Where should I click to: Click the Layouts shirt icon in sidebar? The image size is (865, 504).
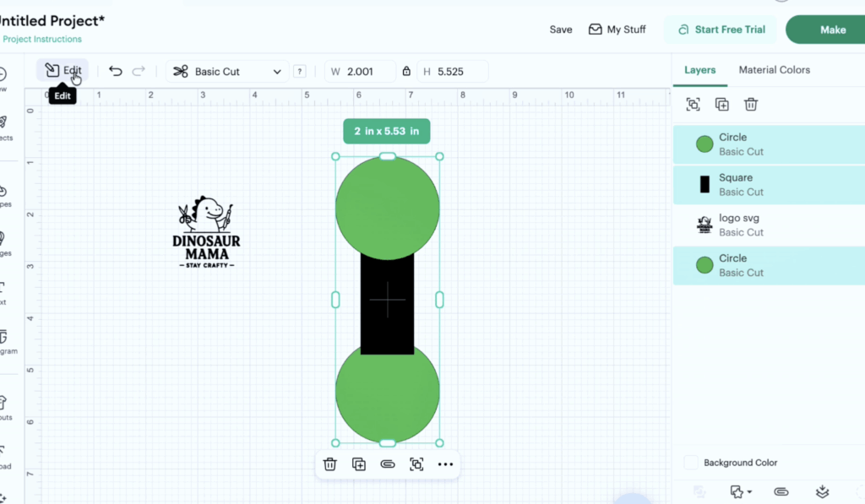pyautogui.click(x=3, y=403)
